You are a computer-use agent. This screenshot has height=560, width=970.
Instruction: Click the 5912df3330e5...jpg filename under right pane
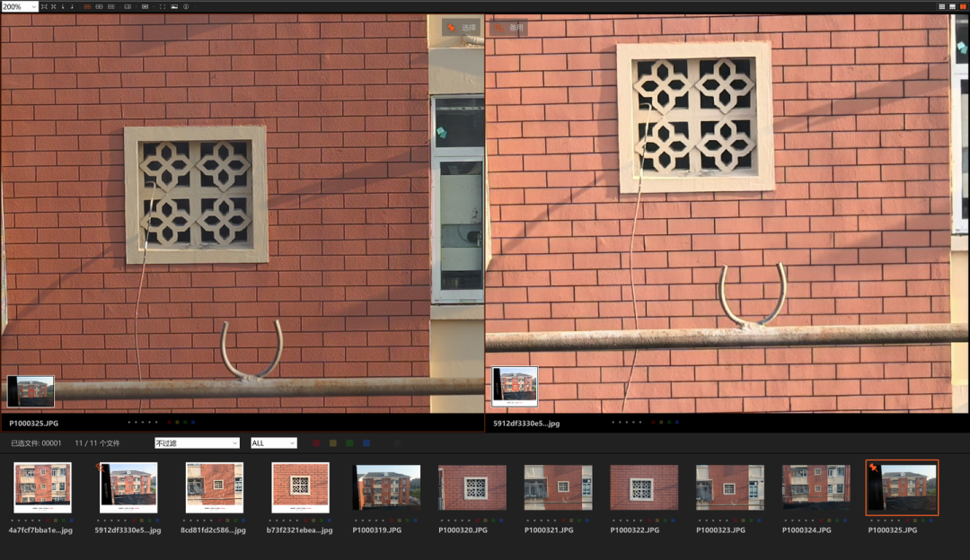point(526,424)
